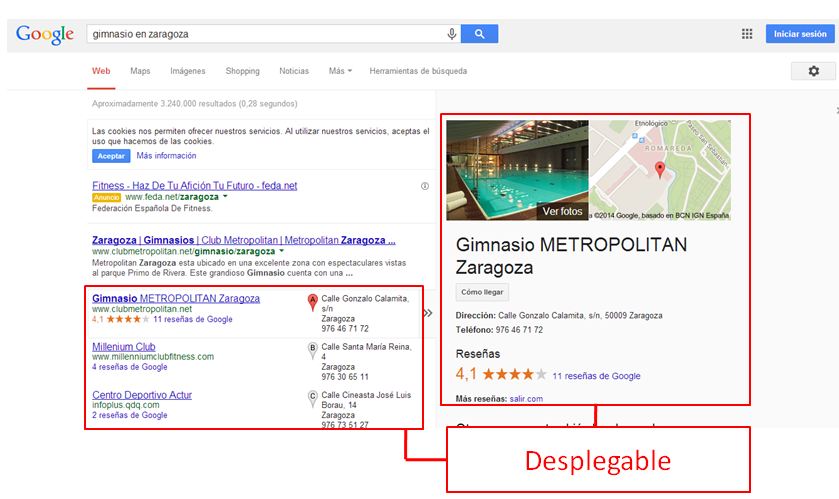The width and height of the screenshot is (839, 499).
Task: Click the Anuncio ad label
Action: coord(106,197)
